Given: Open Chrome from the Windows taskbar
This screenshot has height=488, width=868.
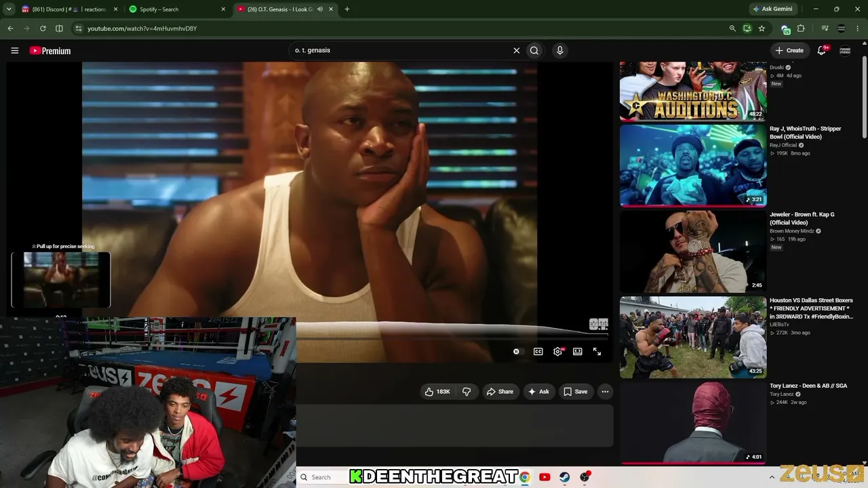Looking at the screenshot, I should tap(524, 477).
